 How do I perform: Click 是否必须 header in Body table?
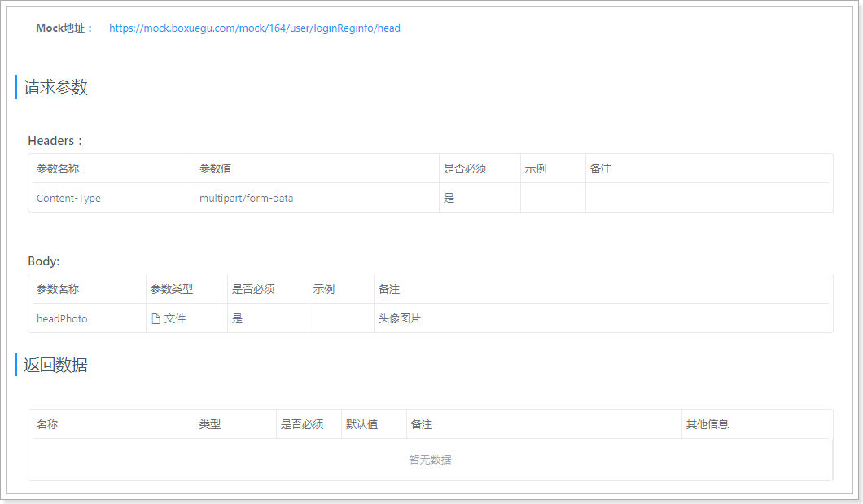253,289
